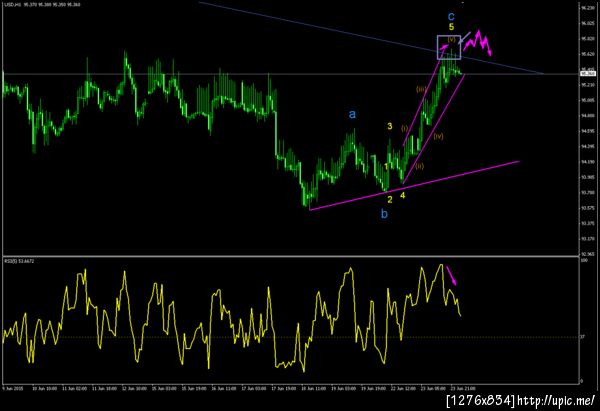Select the orange sub-wave label (iii)
The height and width of the screenshot is (411, 600).
[x=421, y=89]
